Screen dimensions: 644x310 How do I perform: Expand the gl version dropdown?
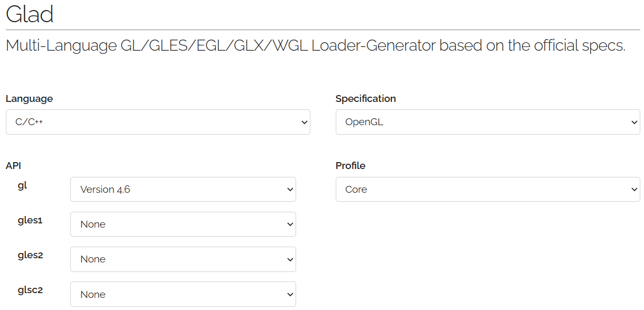[x=183, y=189]
